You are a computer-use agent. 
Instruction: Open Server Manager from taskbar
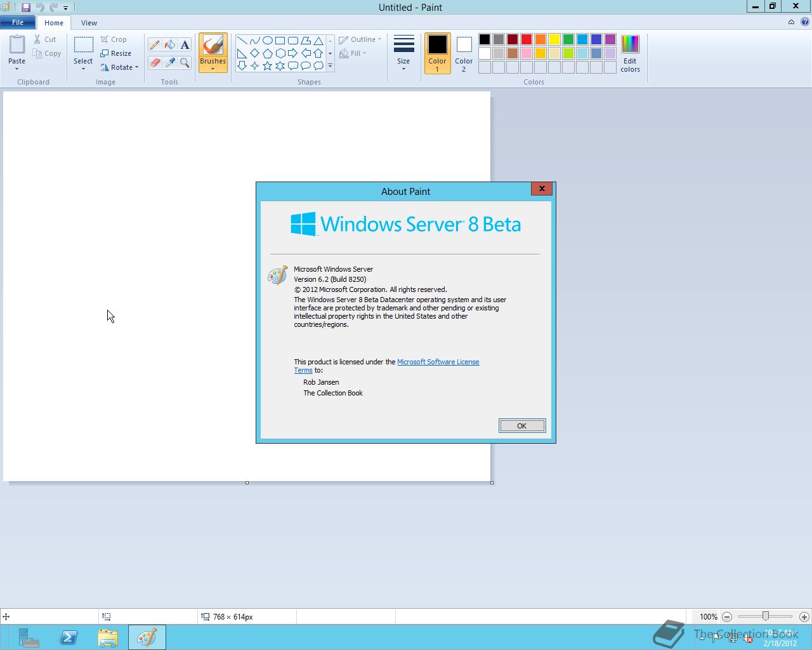click(x=29, y=637)
